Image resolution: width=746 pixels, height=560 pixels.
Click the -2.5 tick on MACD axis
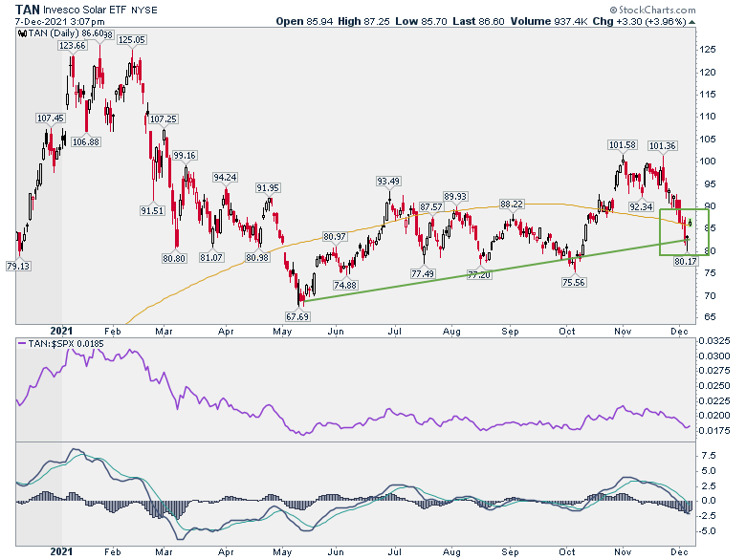[x=707, y=516]
